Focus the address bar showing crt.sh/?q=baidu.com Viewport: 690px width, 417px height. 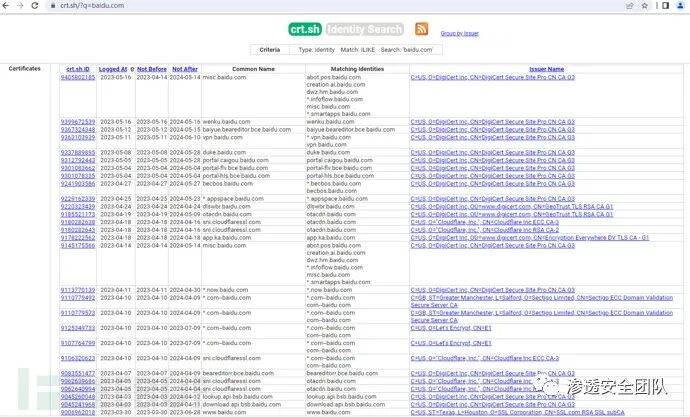coord(334,6)
